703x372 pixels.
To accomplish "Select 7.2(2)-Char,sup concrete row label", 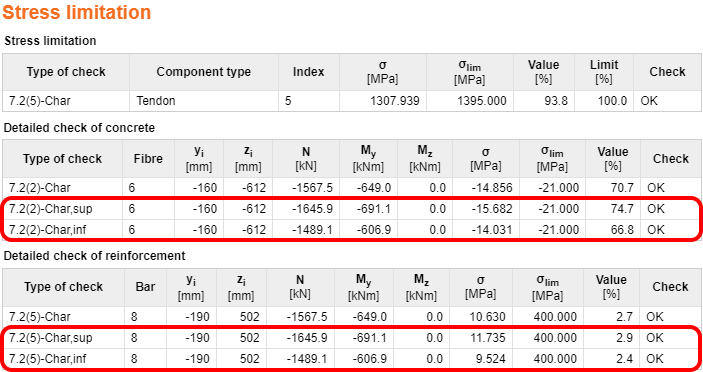I will click(51, 209).
